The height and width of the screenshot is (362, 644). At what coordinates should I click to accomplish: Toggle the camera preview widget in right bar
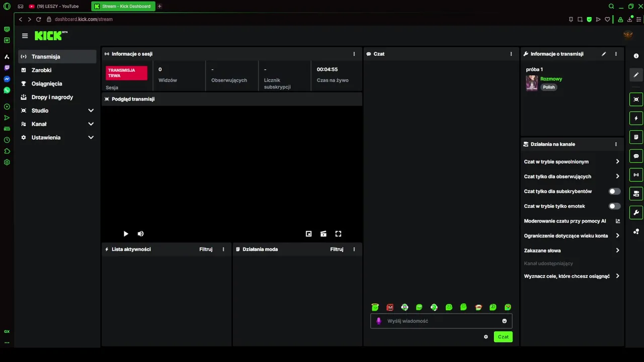[x=636, y=100]
